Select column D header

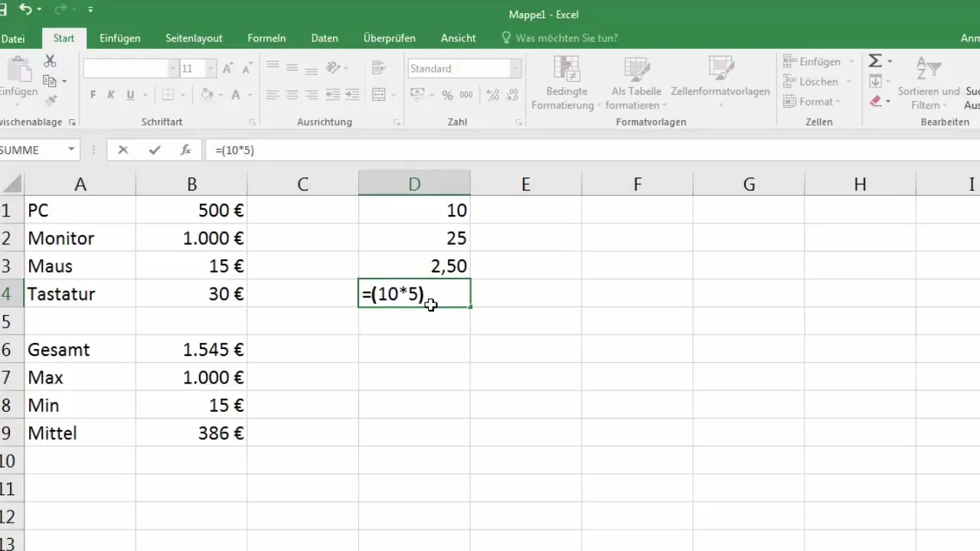414,184
